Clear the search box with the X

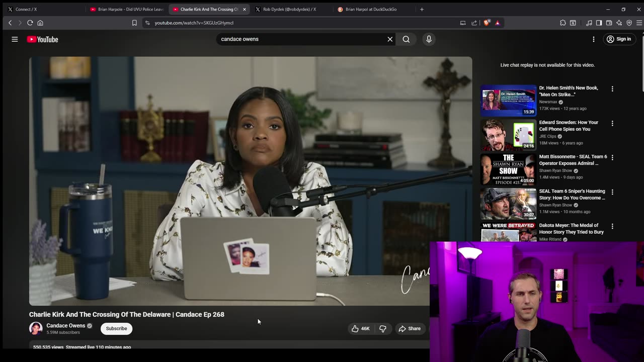coord(390,39)
